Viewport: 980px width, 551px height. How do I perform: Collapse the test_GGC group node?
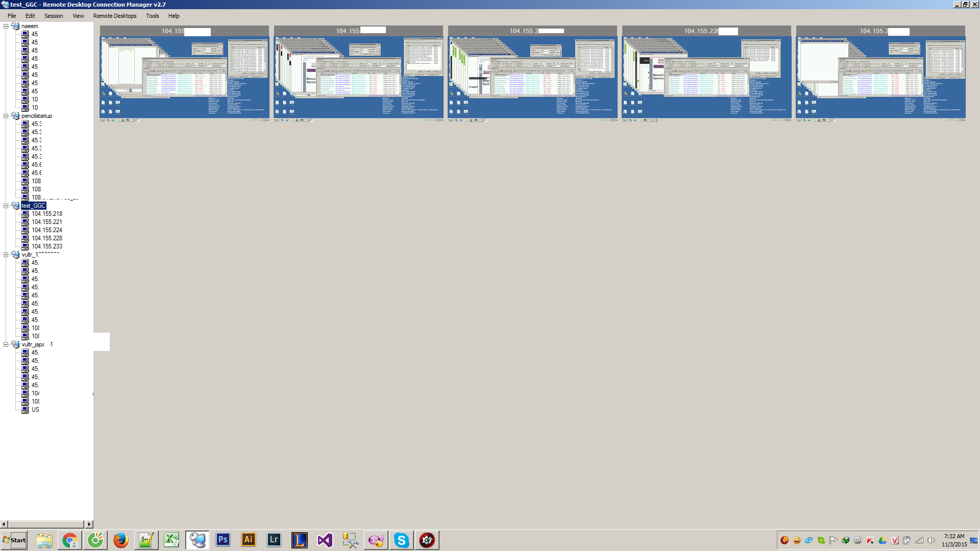click(6, 206)
